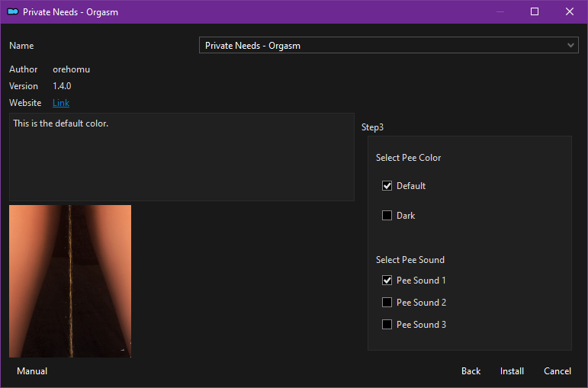Expand the Name dropdown arrow
The height and width of the screenshot is (388, 588).
571,46
